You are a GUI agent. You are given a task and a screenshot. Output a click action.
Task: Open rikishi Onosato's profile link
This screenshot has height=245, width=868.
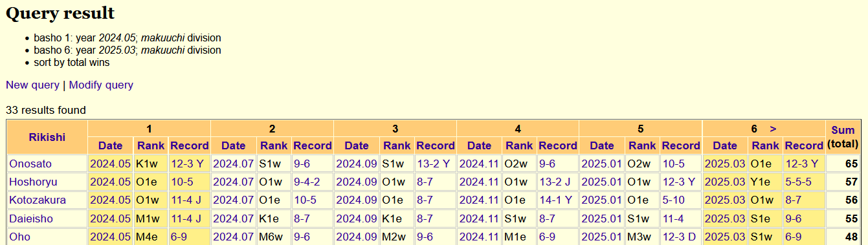30,164
